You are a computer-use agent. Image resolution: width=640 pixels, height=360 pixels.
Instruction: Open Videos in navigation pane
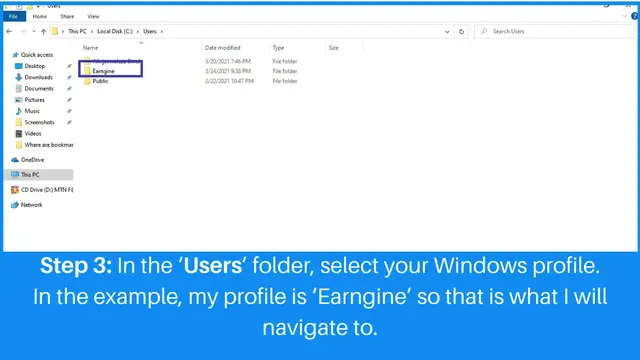pyautogui.click(x=33, y=133)
